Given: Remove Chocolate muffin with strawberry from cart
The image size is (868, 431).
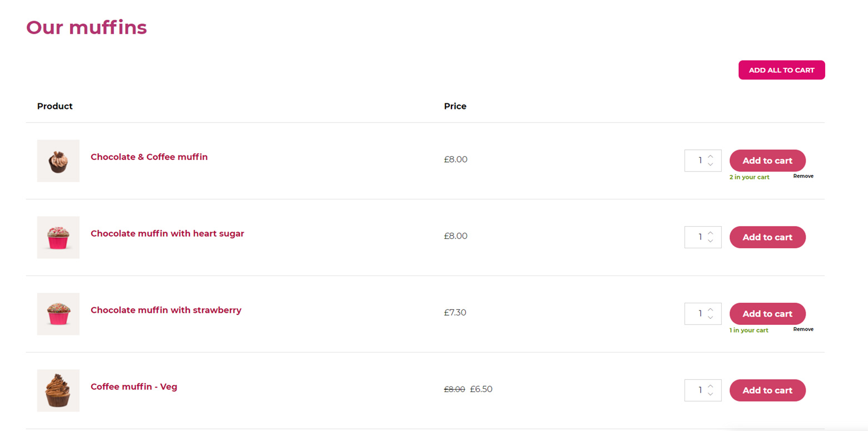Looking at the screenshot, I should pyautogui.click(x=803, y=329).
